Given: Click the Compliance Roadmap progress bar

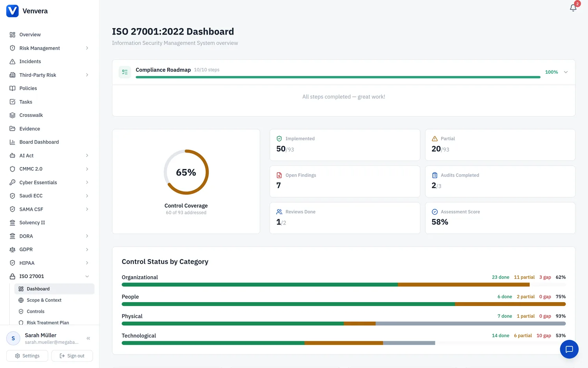Looking at the screenshot, I should tap(338, 77).
